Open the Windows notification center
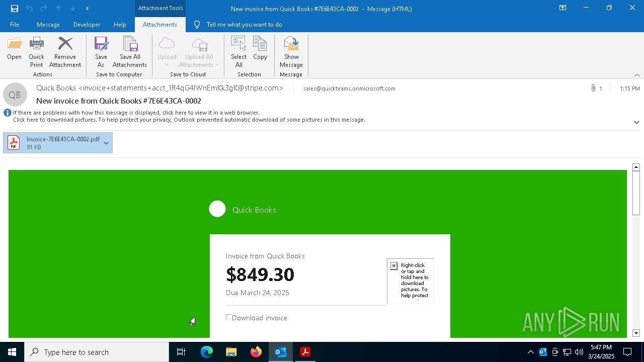This screenshot has width=644, height=362. 627,352
